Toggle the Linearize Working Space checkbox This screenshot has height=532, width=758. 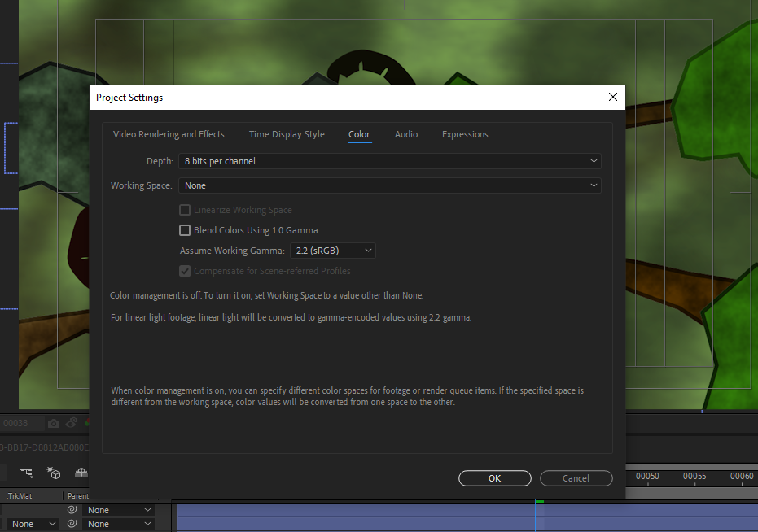coord(185,210)
